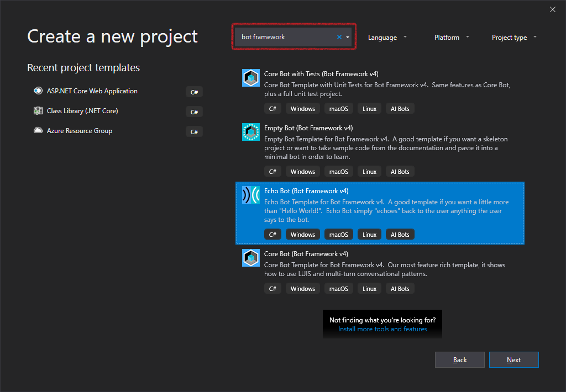Image resolution: width=566 pixels, height=392 pixels.
Task: Click C# tag next to ASP.NET Core Web Application
Action: [x=194, y=92]
